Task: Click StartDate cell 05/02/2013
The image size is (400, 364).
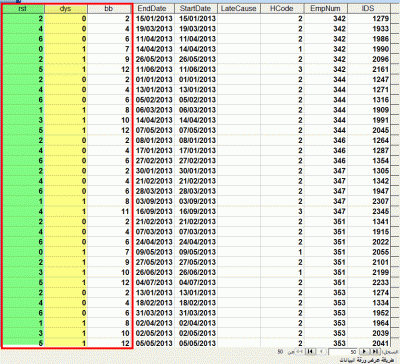Action: [x=197, y=100]
